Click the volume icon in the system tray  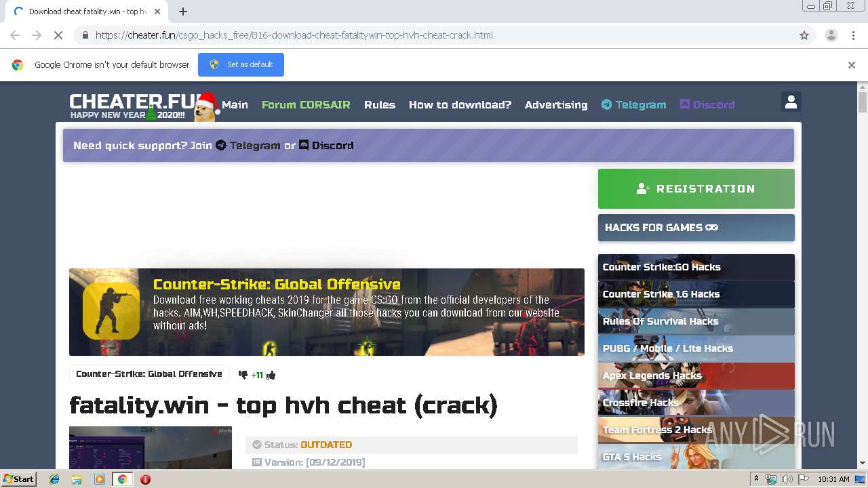pos(787,479)
